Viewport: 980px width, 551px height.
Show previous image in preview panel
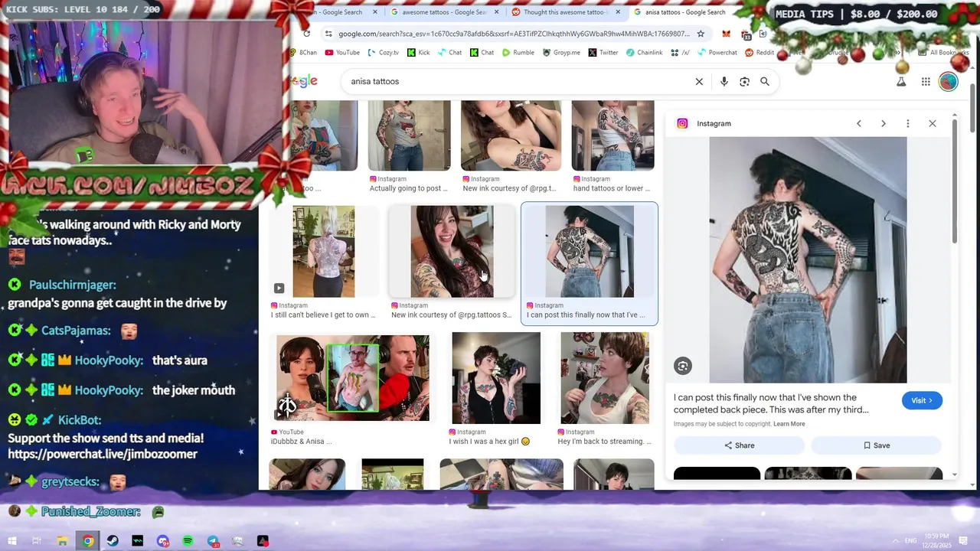[858, 123]
